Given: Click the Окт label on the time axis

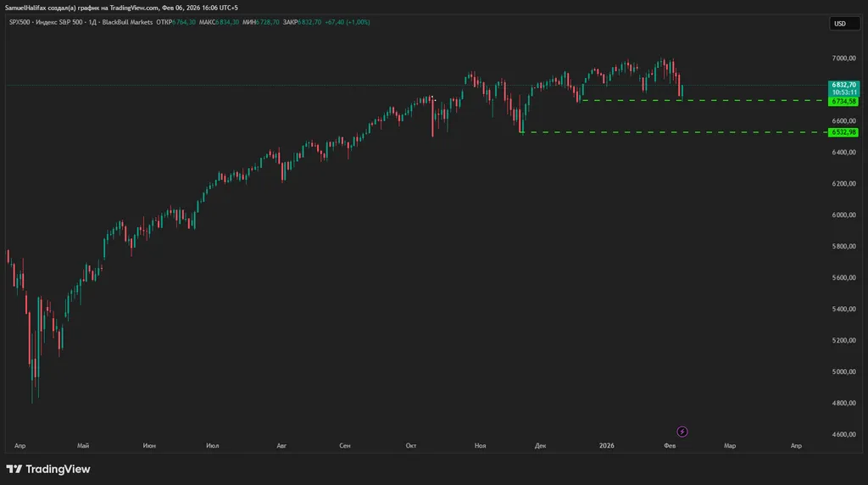Looking at the screenshot, I should click(x=411, y=445).
